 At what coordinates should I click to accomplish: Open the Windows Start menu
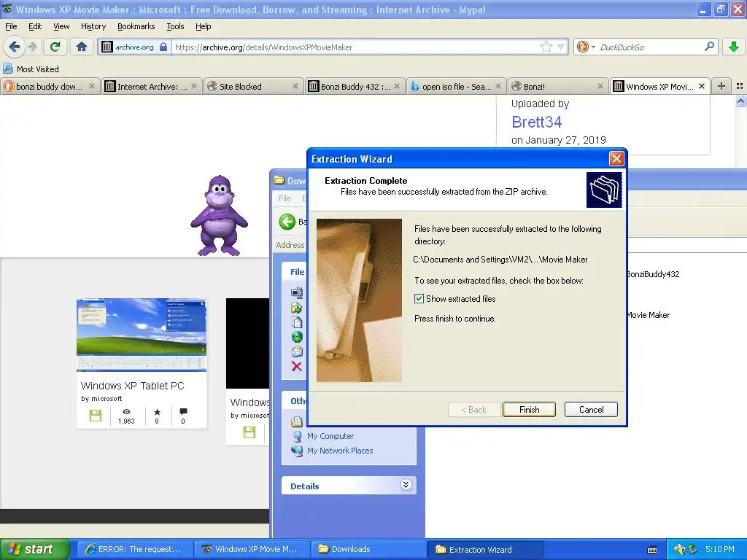(x=34, y=549)
